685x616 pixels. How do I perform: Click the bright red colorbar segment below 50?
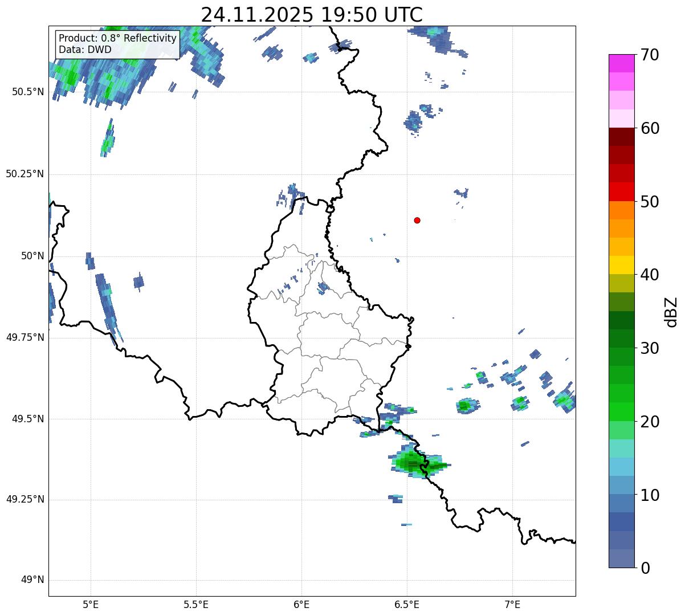pos(622,192)
